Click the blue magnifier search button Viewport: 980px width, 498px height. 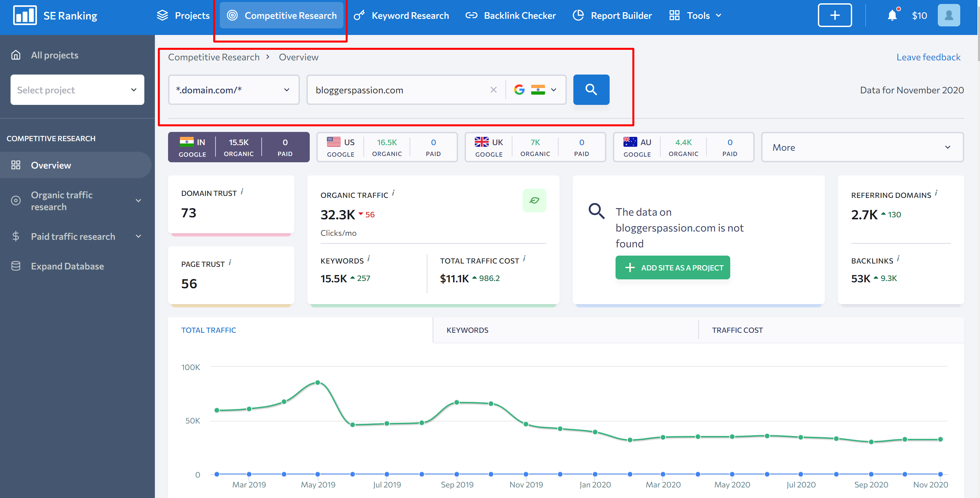(x=591, y=90)
